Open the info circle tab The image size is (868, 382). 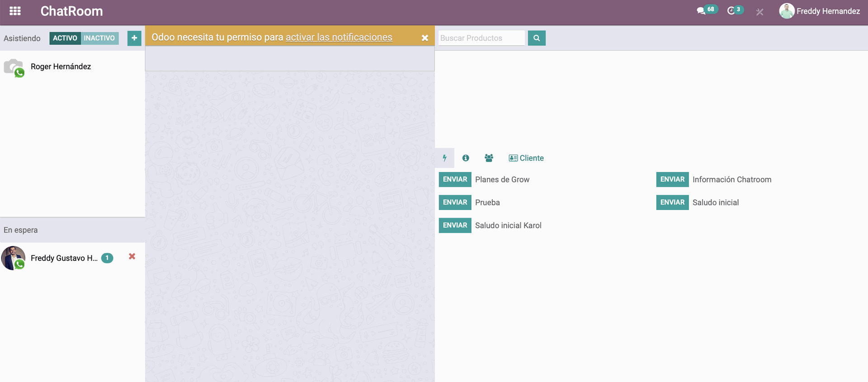466,158
